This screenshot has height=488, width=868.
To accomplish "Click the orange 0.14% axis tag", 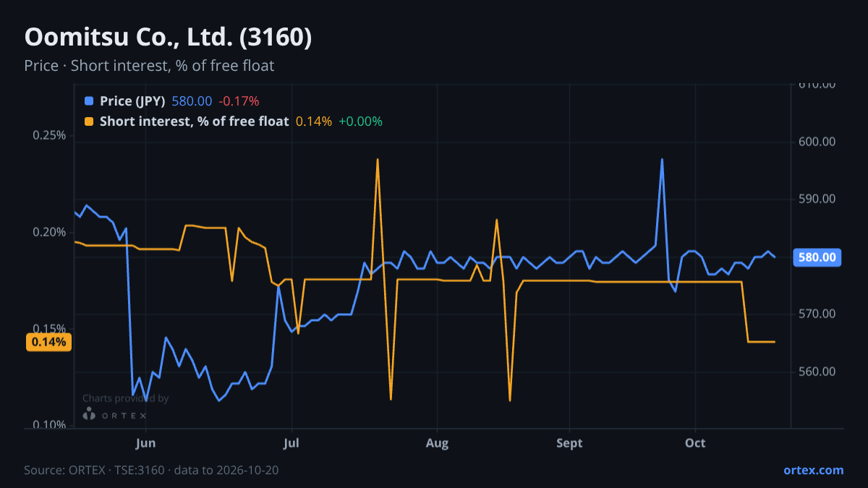I will pos(48,342).
